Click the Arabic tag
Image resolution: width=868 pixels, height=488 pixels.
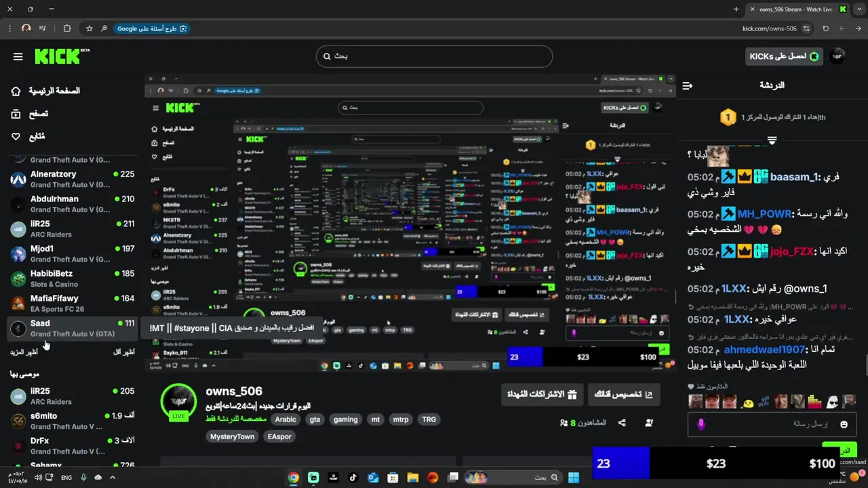tap(285, 420)
